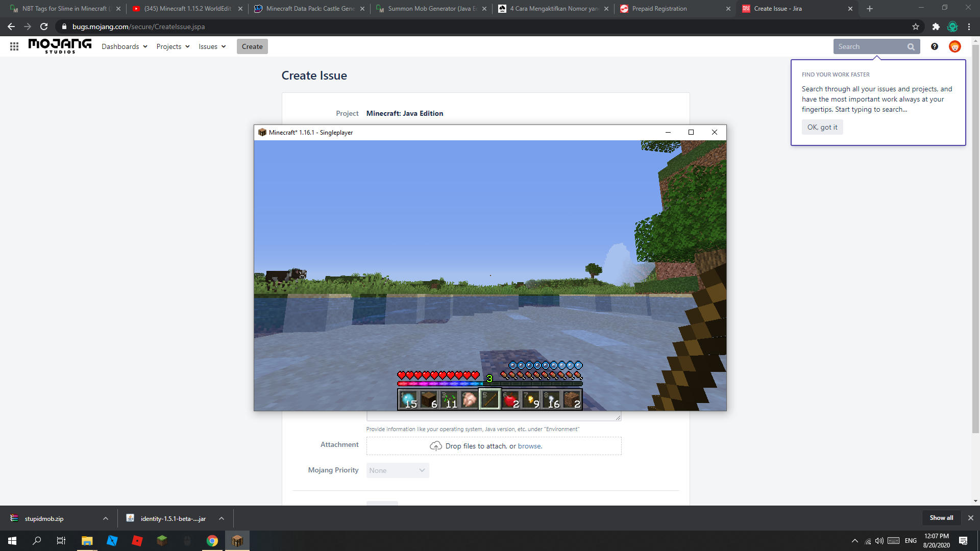This screenshot has width=980, height=551.
Task: Click the help question mark icon
Action: [935, 46]
